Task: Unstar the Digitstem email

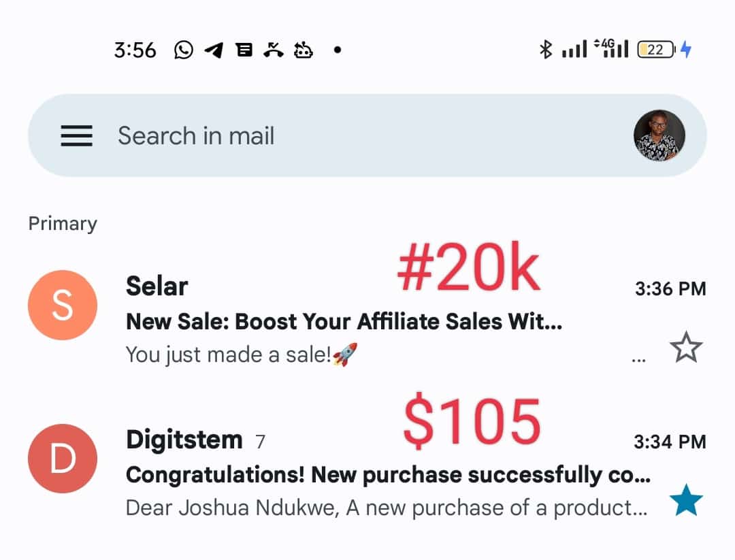Action: click(686, 500)
